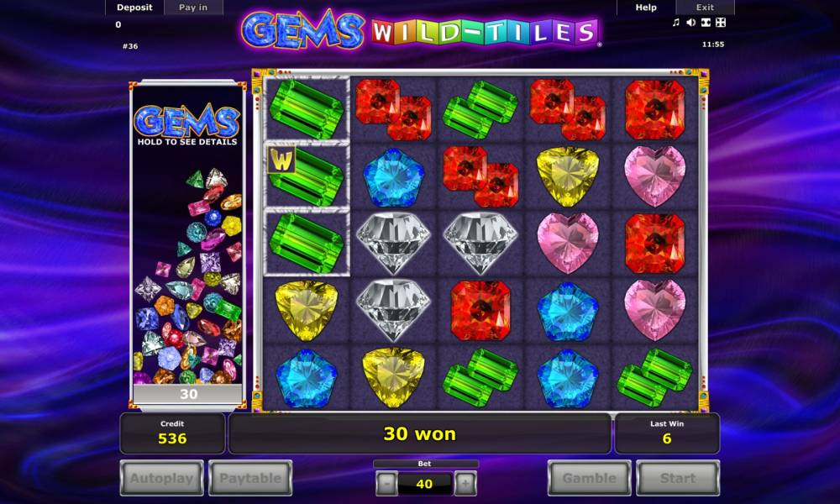Click the Gems Hold To See Details logo
This screenshot has height=504, width=840.
(187, 125)
